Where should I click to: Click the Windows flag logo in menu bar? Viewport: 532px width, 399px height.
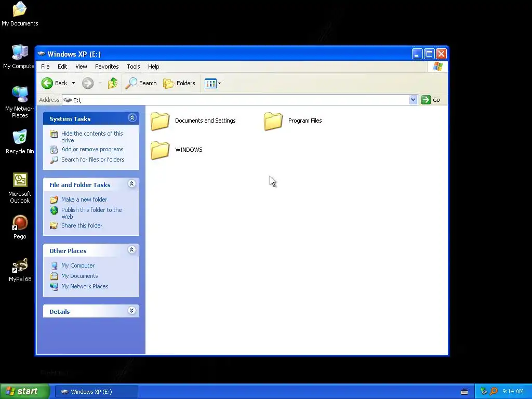point(437,66)
